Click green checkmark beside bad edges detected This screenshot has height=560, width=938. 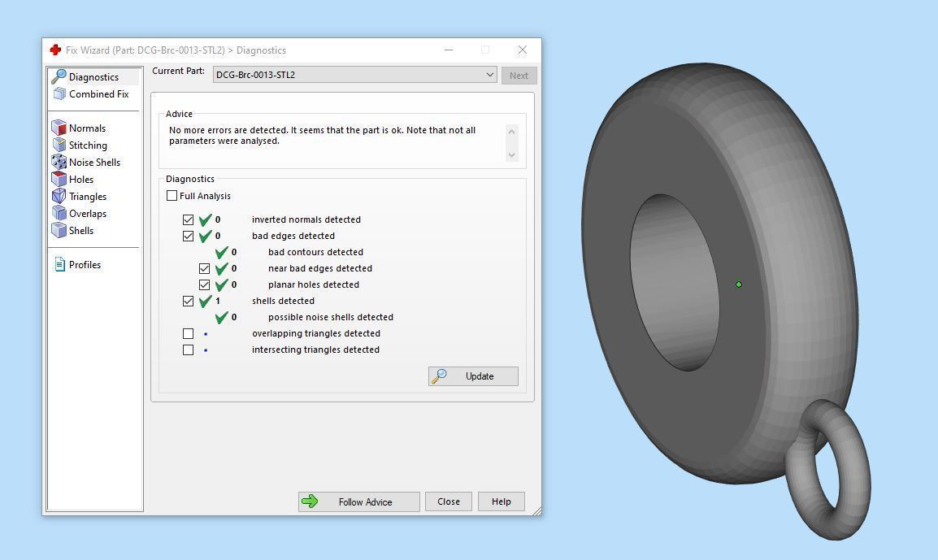(205, 236)
